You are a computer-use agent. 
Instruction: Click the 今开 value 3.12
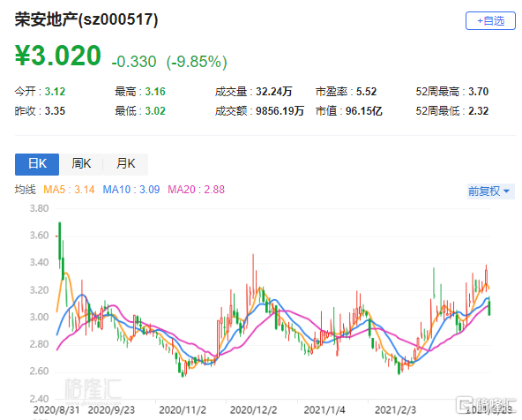point(55,91)
